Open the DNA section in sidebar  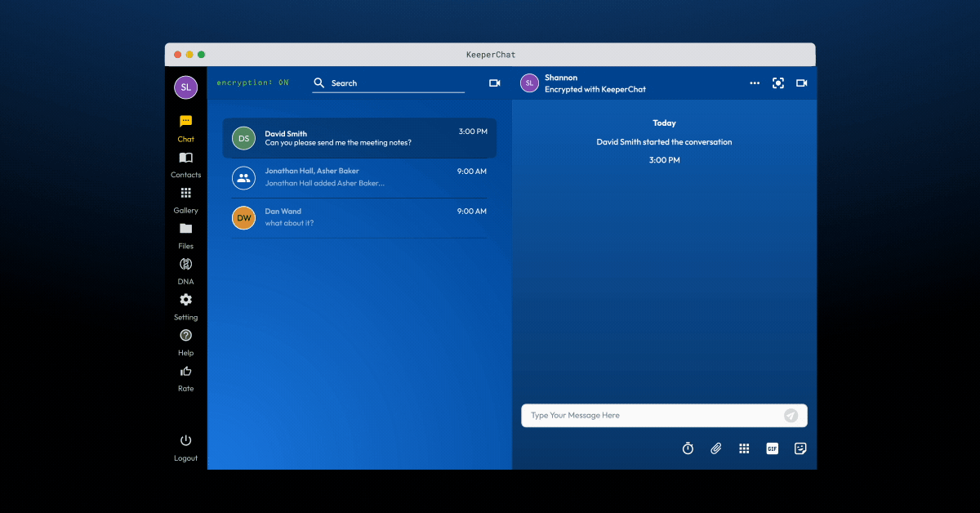[185, 270]
